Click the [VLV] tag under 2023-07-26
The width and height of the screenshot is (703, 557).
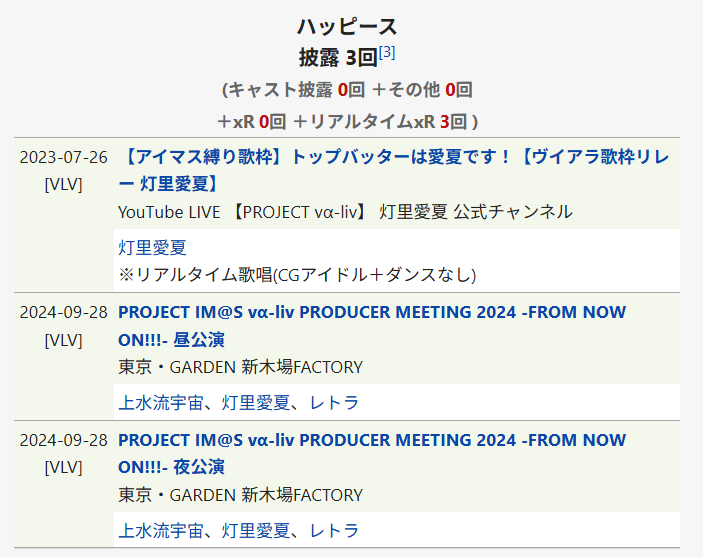click(63, 184)
